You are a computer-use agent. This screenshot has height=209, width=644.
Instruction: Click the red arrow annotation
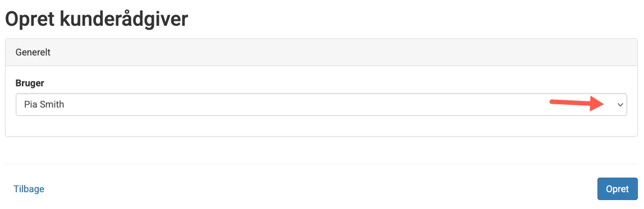coord(578,103)
